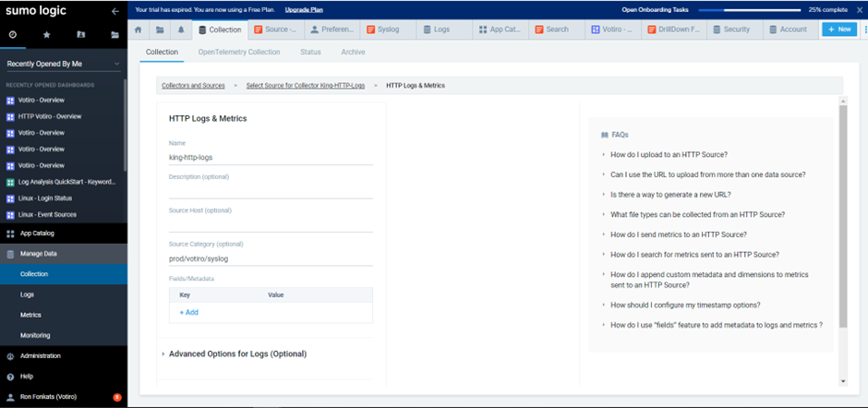Viewport: 868px width, 408px height.
Task: Click the FAQs book icon
Action: pyautogui.click(x=604, y=135)
